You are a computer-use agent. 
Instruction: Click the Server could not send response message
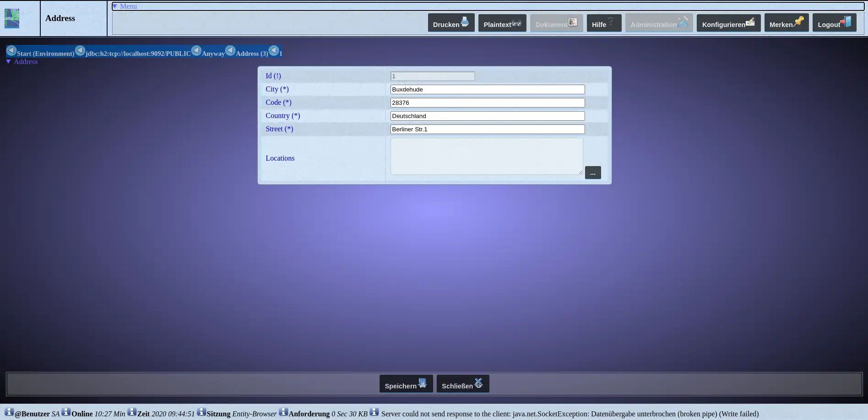point(570,414)
